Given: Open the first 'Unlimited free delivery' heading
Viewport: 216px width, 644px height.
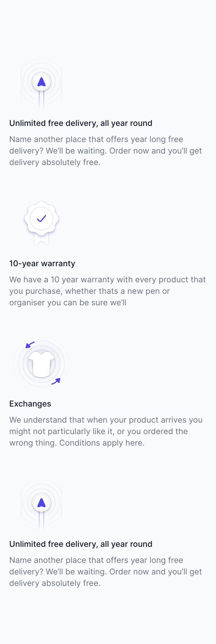Looking at the screenshot, I should click(x=81, y=123).
